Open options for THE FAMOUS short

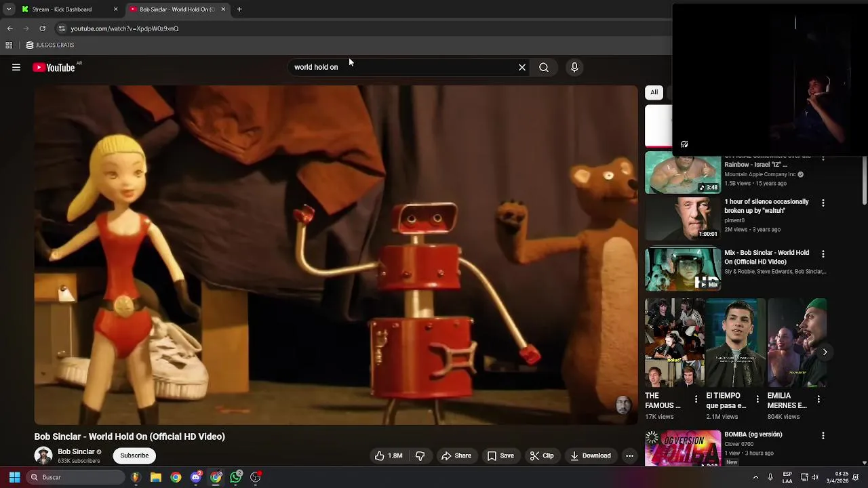click(x=696, y=400)
